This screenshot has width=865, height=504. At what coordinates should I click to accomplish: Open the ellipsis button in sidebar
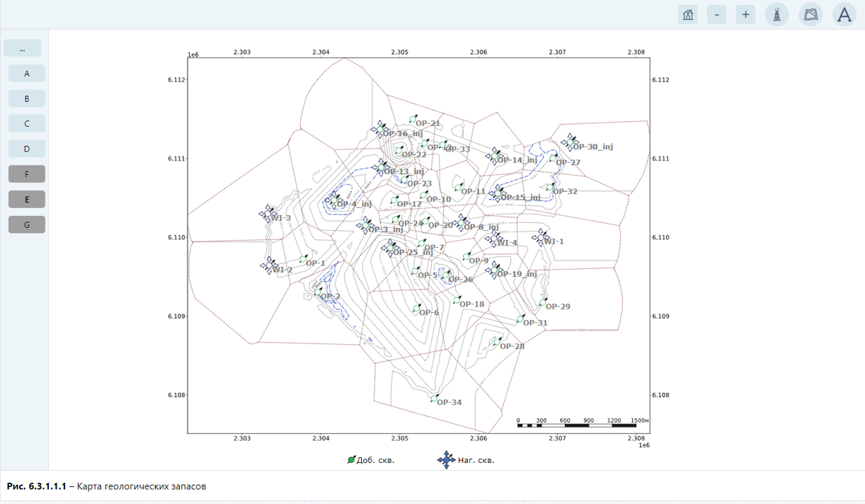tap(22, 48)
